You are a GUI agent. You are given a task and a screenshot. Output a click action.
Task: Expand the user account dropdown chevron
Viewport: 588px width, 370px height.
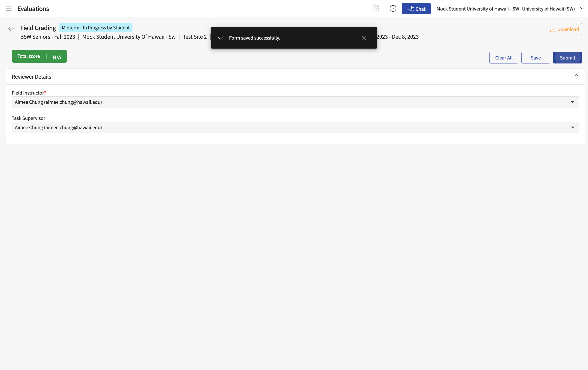coord(582,8)
